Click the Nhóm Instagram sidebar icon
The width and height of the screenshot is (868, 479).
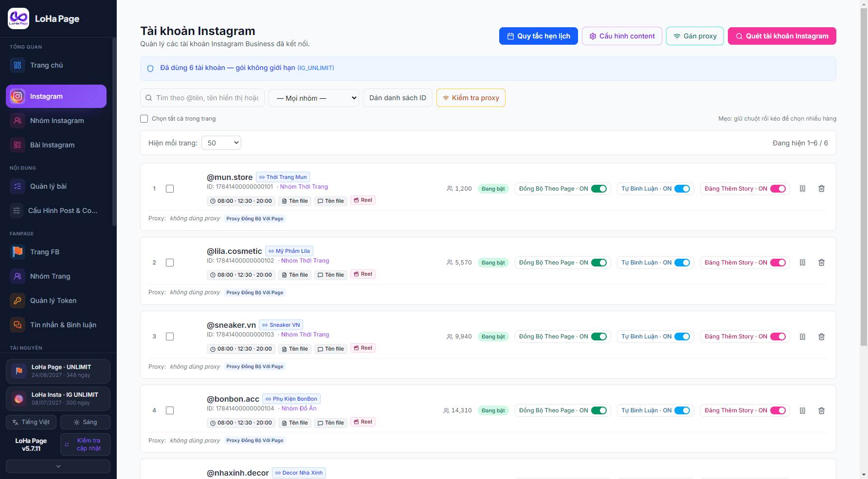(x=18, y=121)
